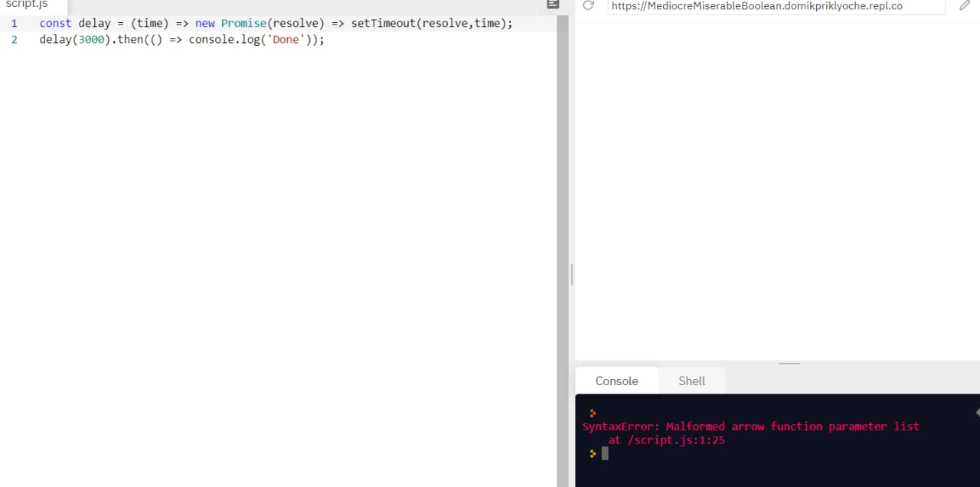The height and width of the screenshot is (487, 980).
Task: Click the pencil edit icon beside the URL
Action: coord(965,5)
